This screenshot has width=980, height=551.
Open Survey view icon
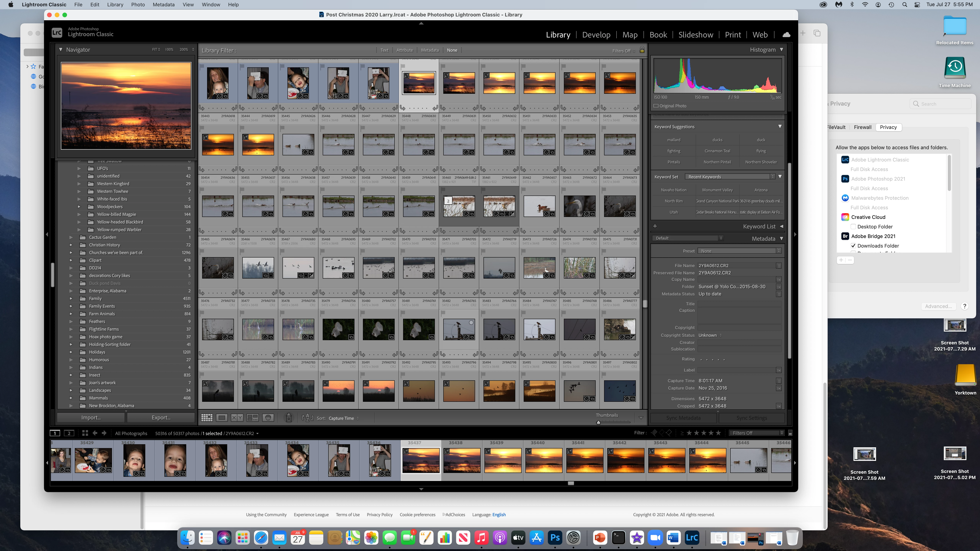coord(253,418)
